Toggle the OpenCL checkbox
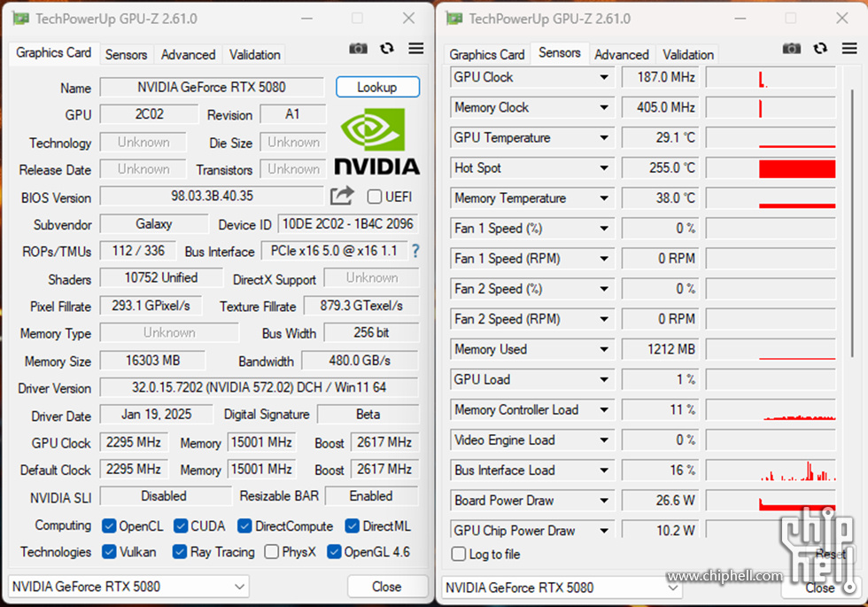This screenshot has width=868, height=607. coord(109,525)
